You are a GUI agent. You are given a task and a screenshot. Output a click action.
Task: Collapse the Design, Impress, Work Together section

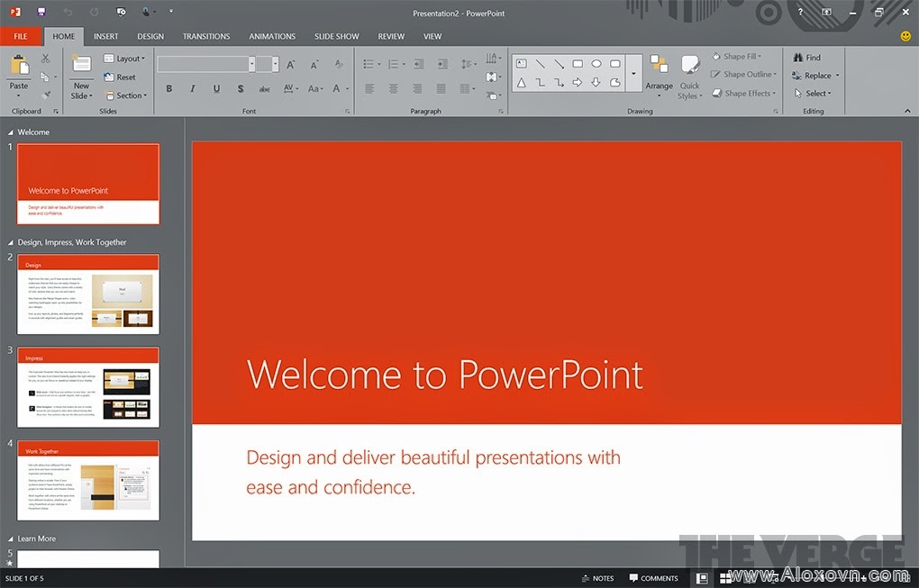pos(10,242)
